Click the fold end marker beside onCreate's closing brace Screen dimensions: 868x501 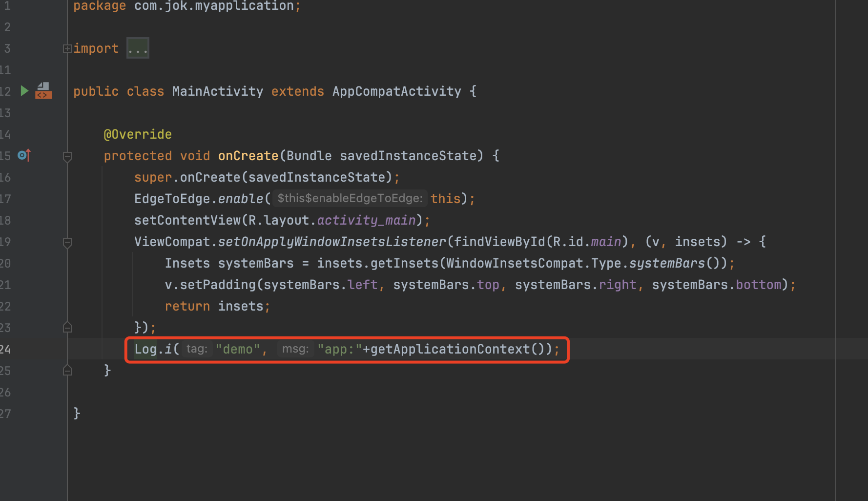[x=67, y=370]
